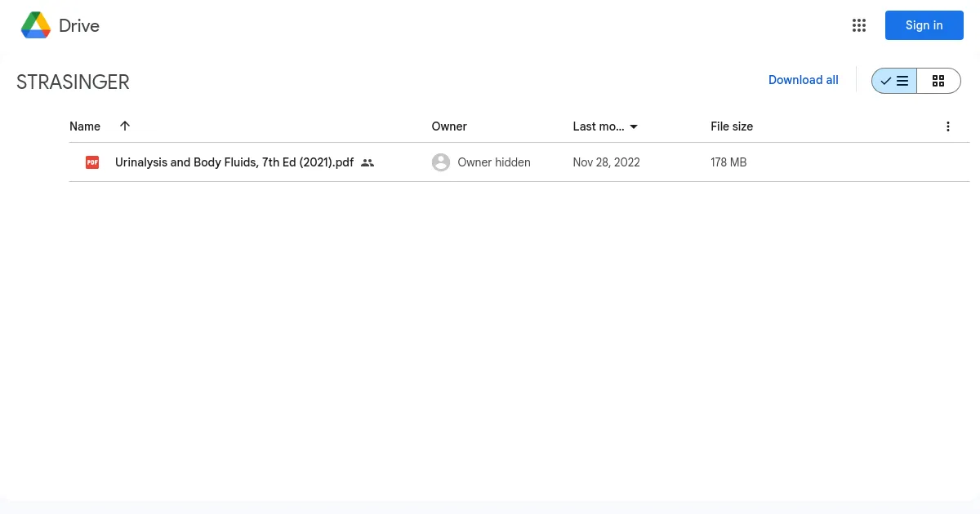Viewport: 980px width, 514px height.
Task: Click the red PDF file icon
Action: pos(92,162)
